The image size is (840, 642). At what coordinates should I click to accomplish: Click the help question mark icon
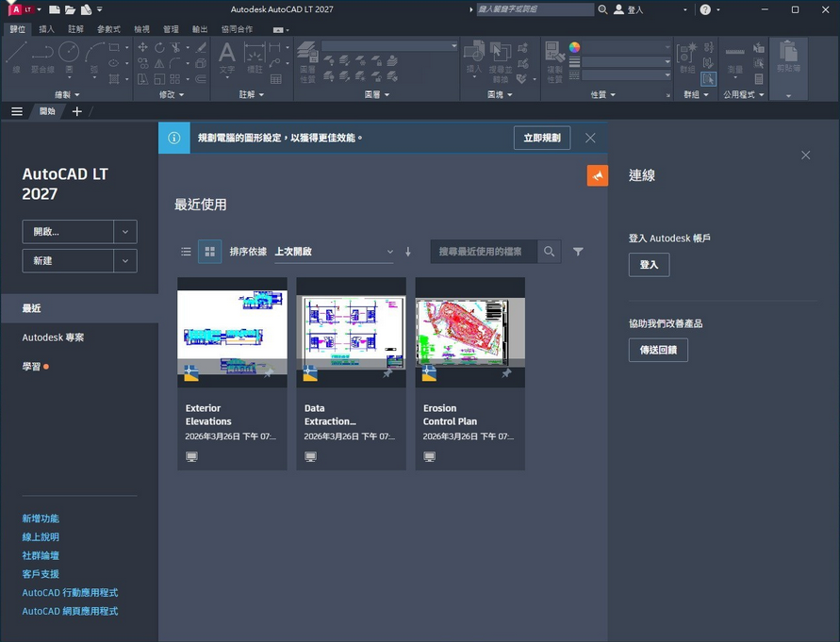coord(705,9)
